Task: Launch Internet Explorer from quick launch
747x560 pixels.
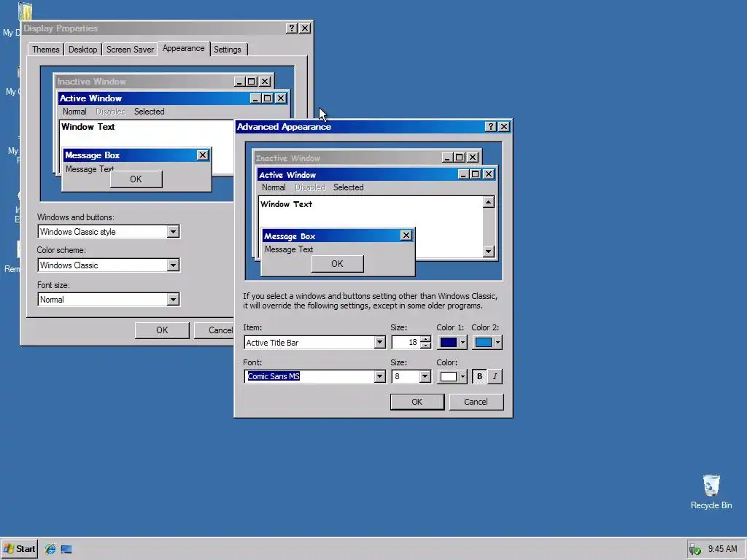Action: coord(50,549)
